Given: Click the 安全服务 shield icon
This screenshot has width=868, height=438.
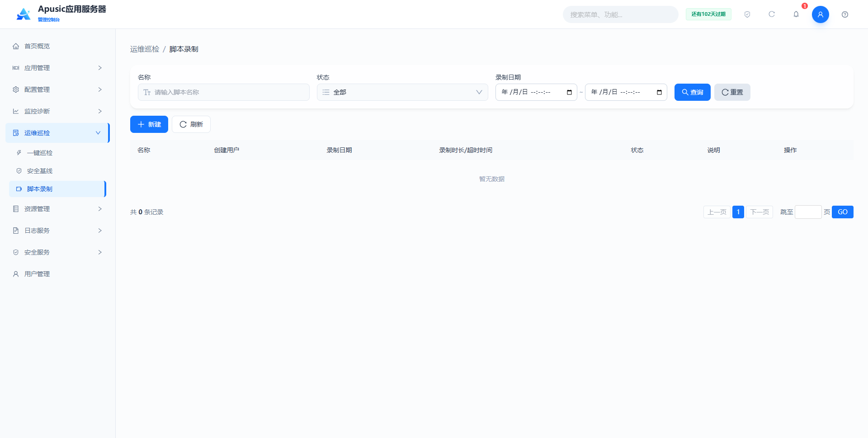Looking at the screenshot, I should tap(16, 252).
